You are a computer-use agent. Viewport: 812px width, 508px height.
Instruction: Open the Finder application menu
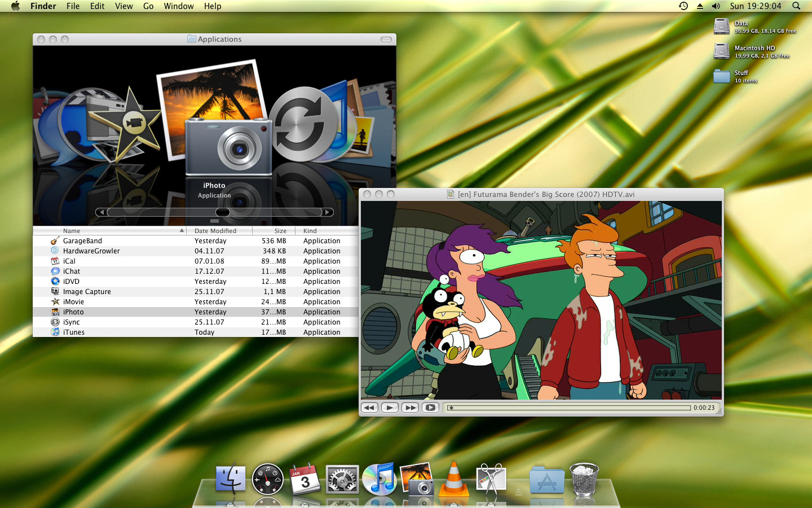pos(43,6)
